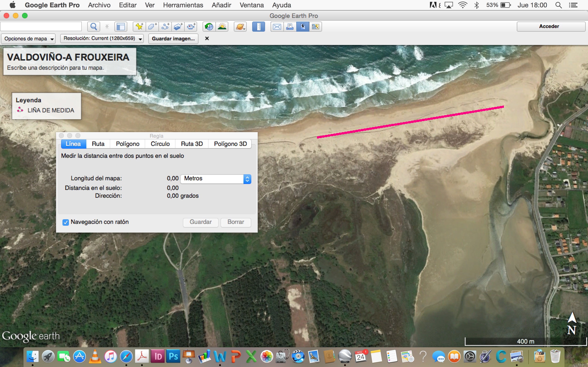Uncheck Navegación con ratón checkbox

point(66,222)
